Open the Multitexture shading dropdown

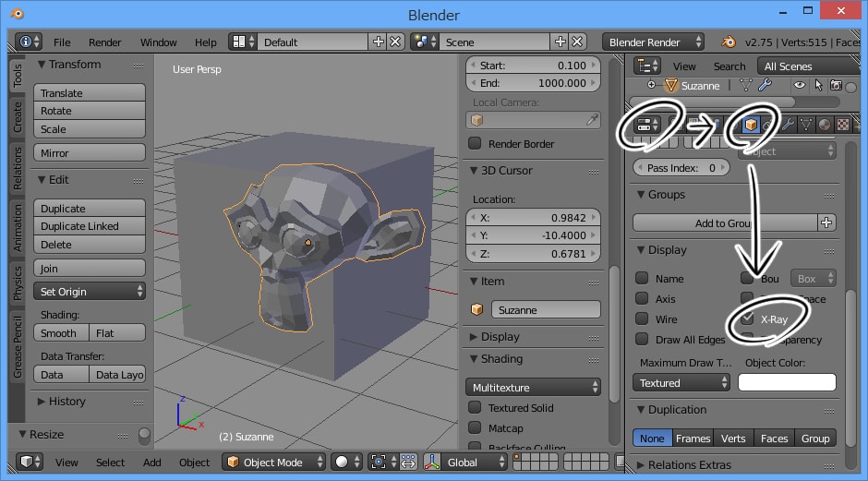[x=533, y=387]
